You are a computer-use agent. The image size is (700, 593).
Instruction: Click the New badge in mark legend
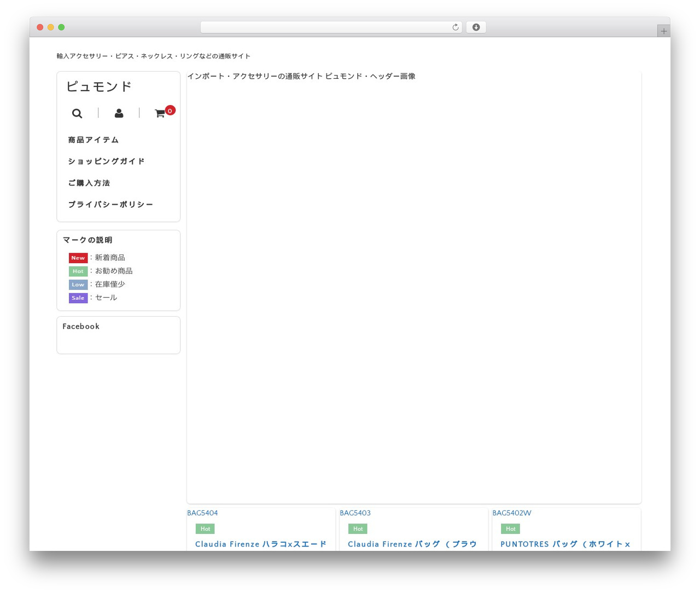[78, 258]
